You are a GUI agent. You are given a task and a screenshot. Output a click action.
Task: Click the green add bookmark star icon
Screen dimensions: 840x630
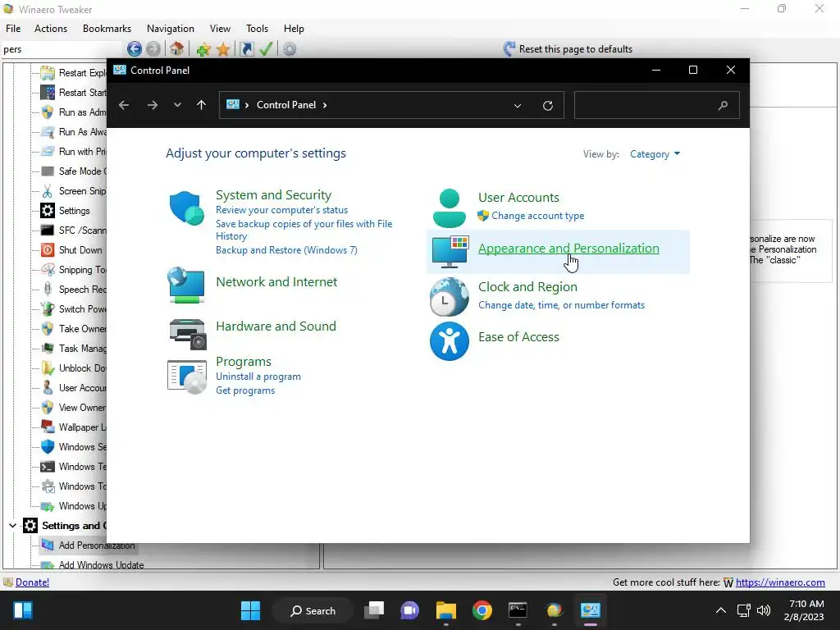coord(203,50)
